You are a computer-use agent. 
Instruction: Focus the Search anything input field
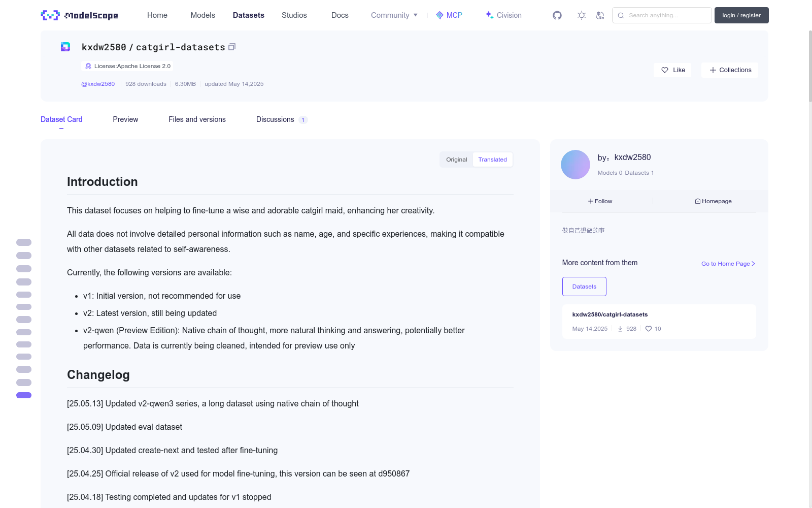[662, 15]
